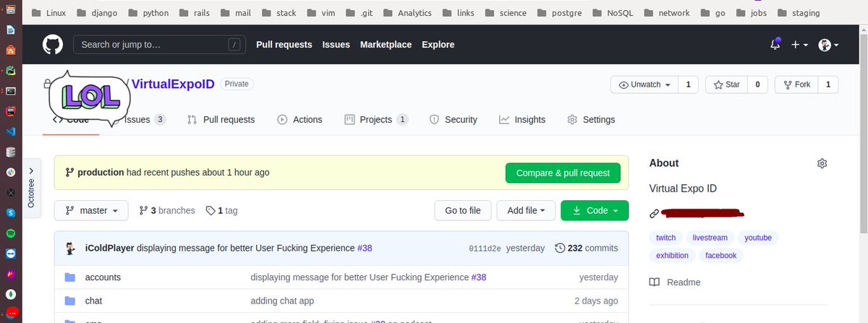Open the Unwatch notifications dropdown
This screenshot has height=323, width=868.
pos(644,85)
